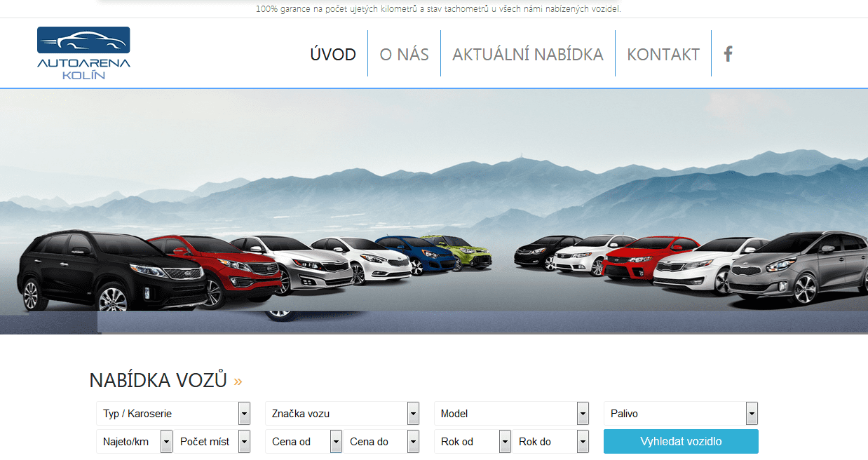The height and width of the screenshot is (460, 868).
Task: Click the Autoarena Kolín logo
Action: point(83,53)
